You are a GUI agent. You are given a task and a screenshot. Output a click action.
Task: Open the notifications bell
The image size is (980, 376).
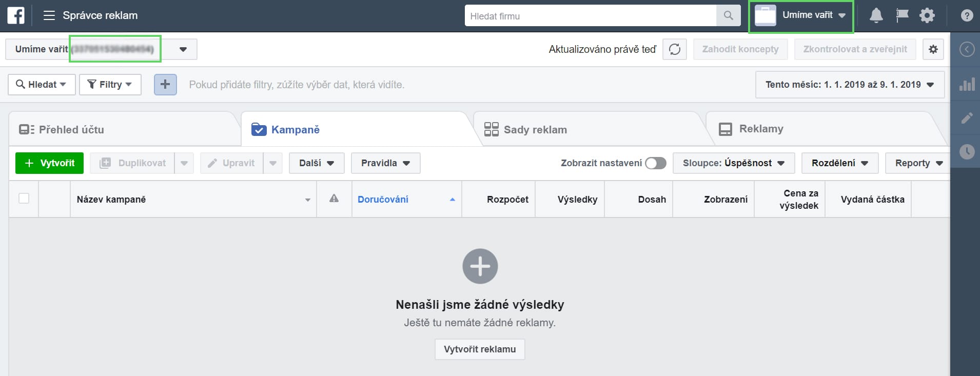tap(876, 15)
